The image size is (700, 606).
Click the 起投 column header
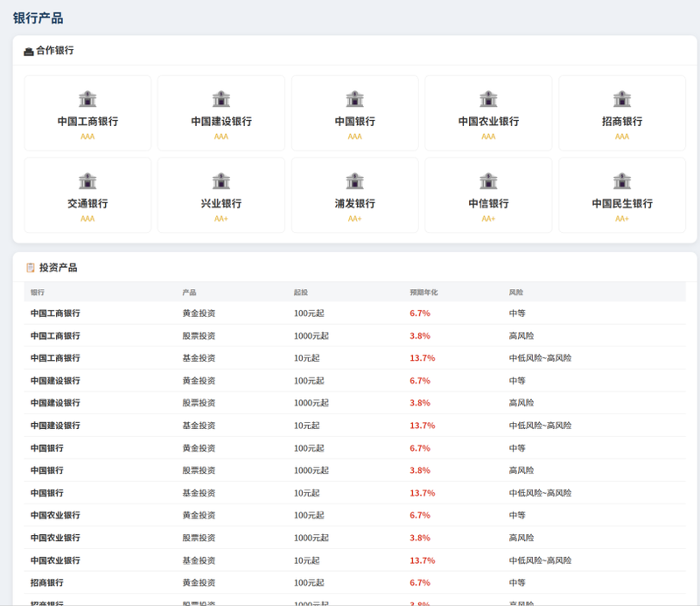pos(301,292)
